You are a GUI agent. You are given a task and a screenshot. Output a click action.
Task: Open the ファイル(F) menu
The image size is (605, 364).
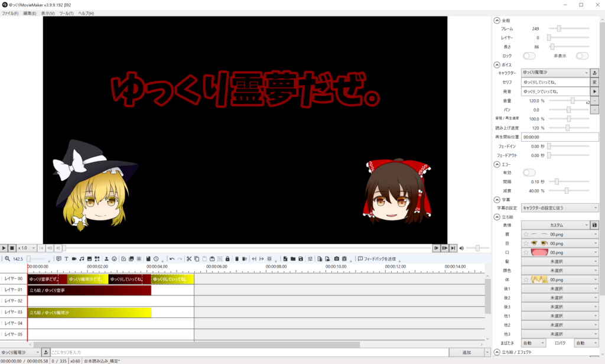point(10,13)
